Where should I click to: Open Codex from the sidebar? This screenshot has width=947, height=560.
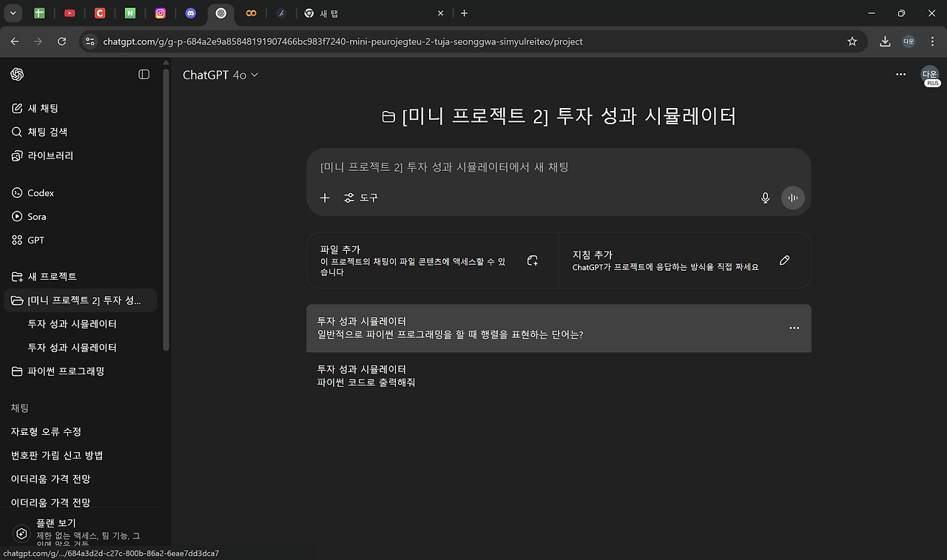[81, 192]
